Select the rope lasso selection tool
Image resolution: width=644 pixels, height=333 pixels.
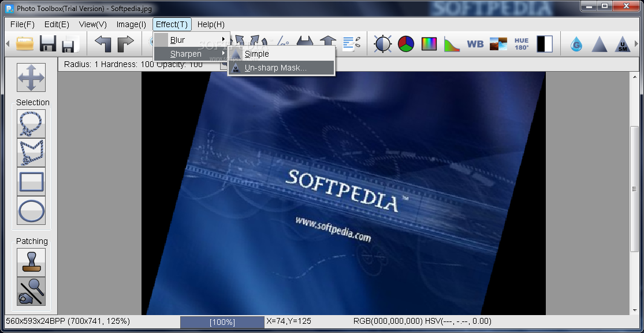(31, 123)
